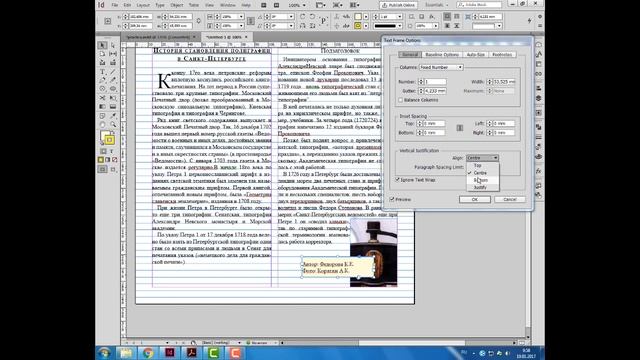The height and width of the screenshot is (360, 640).
Task: Select the Gap tool
Action: click(113, 54)
